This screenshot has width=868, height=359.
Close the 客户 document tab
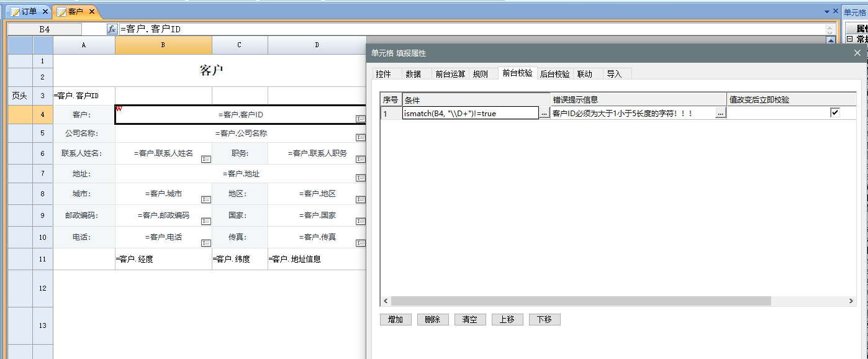[x=92, y=12]
